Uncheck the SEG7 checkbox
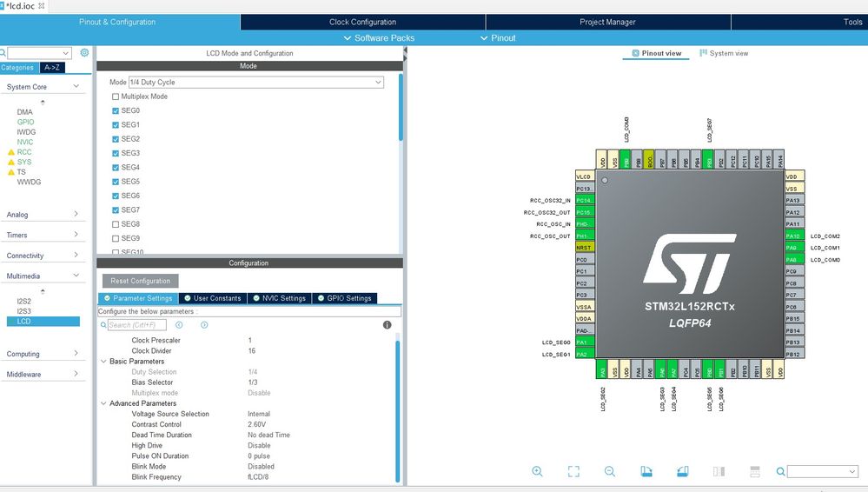The height and width of the screenshot is (492, 868). 116,210
